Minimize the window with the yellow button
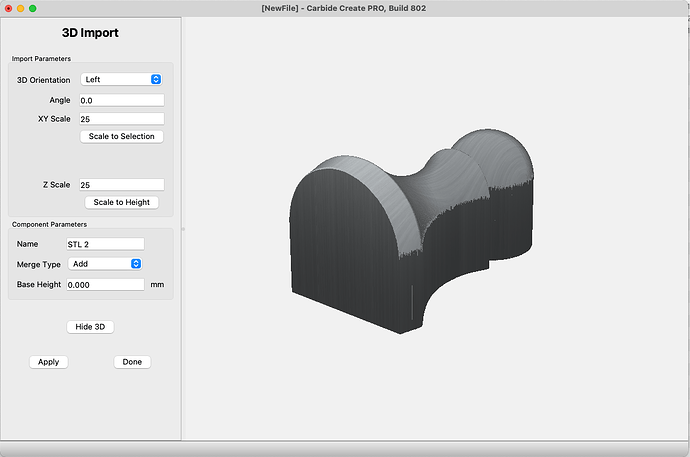 [20, 8]
